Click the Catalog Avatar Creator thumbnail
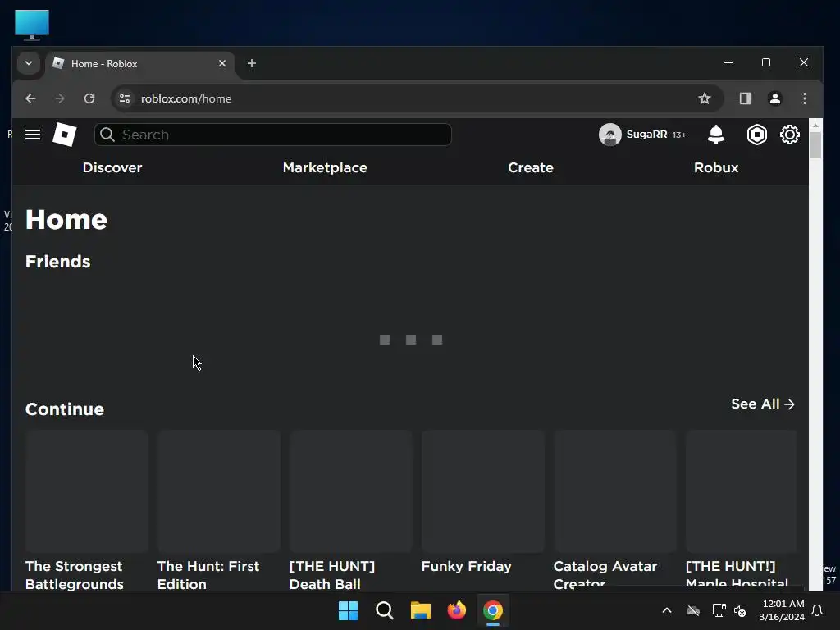The height and width of the screenshot is (630, 840). tap(615, 491)
